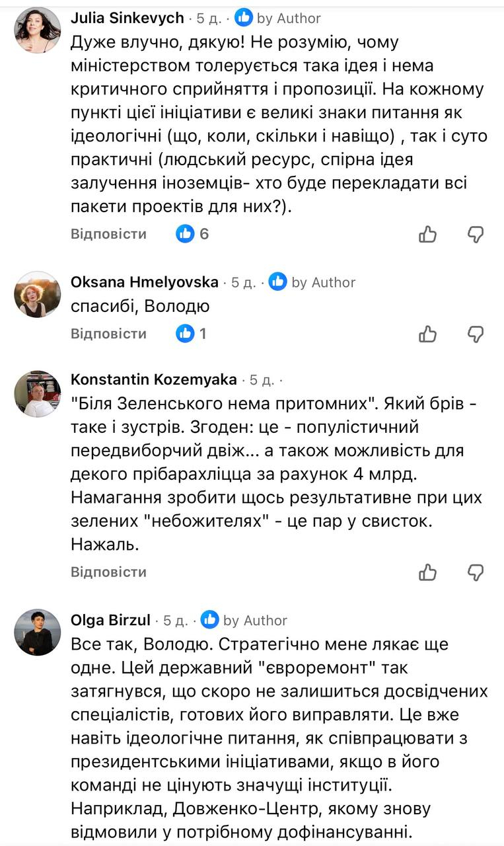Viewport: 504px width, 846px height.
Task: View the reaction on Oksana's comment
Action: click(192, 334)
